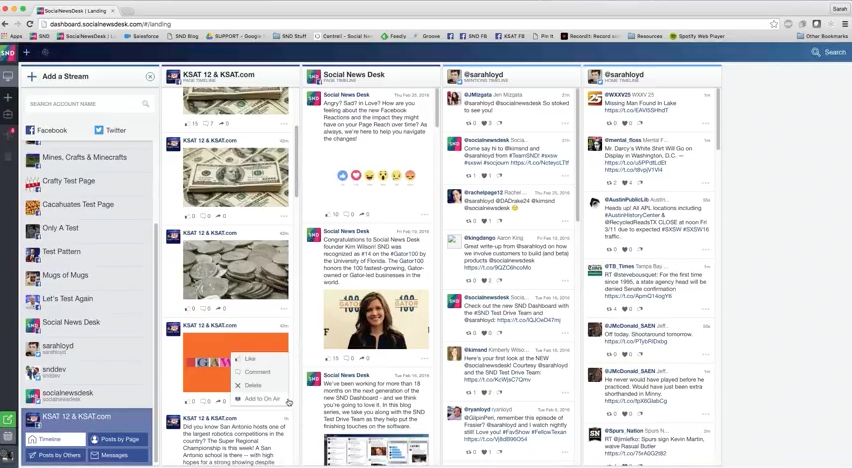Reply to the JMizgata tweet
The height and width of the screenshot is (468, 852).
[500, 123]
